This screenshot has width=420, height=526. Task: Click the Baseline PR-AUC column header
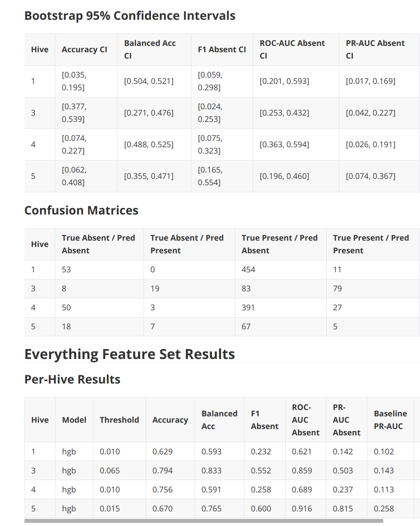tap(390, 420)
